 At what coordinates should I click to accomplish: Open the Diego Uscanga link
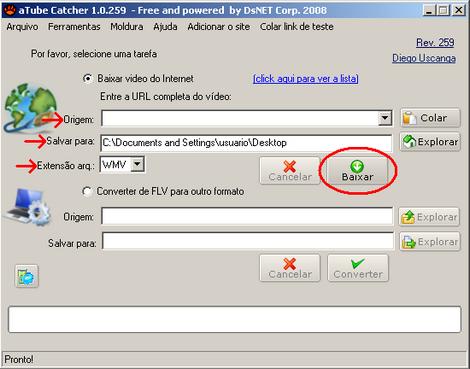tap(424, 58)
